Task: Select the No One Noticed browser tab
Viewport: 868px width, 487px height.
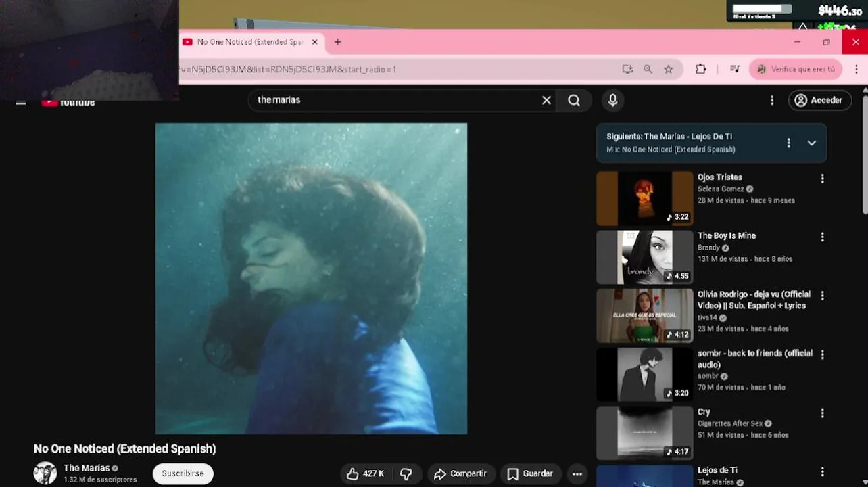Action: click(249, 42)
